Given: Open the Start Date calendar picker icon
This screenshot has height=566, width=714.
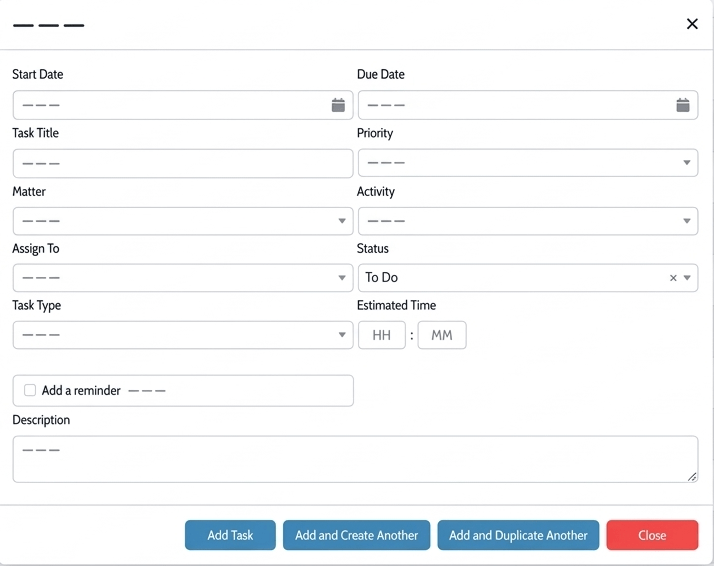Looking at the screenshot, I should pos(338,105).
